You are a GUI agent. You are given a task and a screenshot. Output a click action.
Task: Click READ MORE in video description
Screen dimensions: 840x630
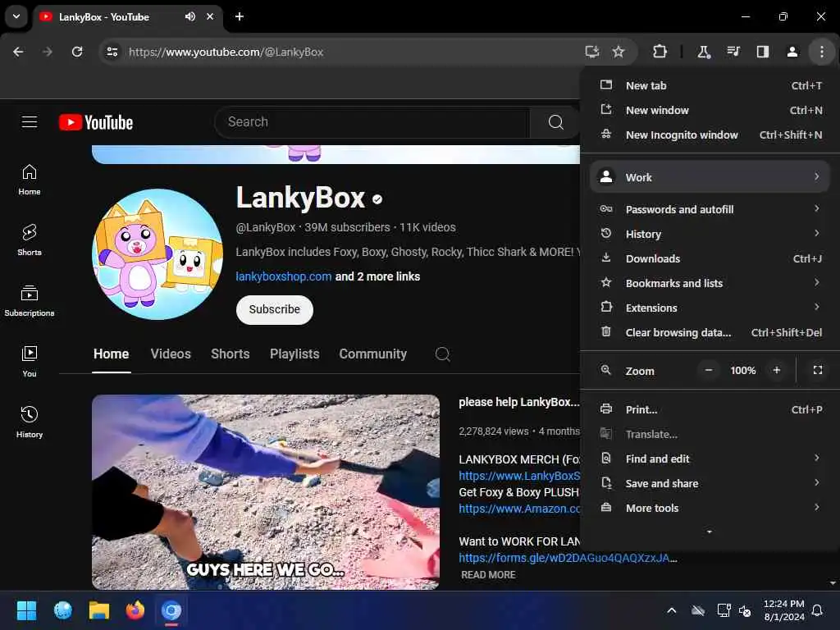(x=488, y=575)
